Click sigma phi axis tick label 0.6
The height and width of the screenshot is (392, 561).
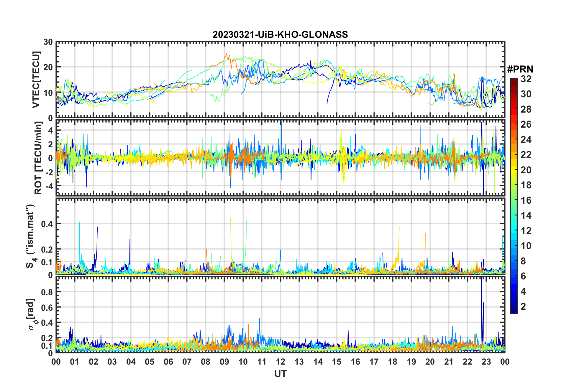(x=47, y=307)
